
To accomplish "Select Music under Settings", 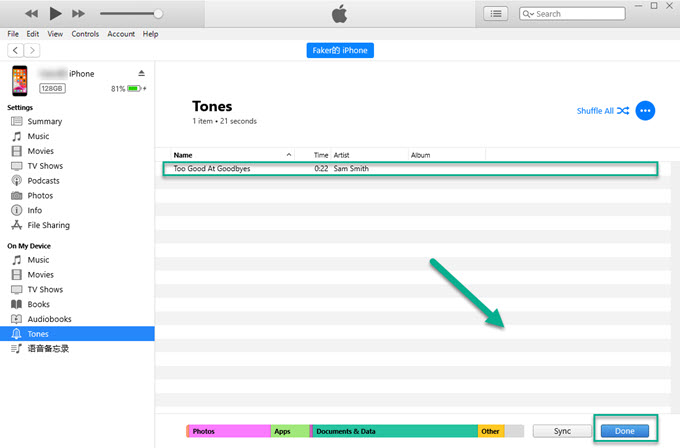I will pos(38,136).
